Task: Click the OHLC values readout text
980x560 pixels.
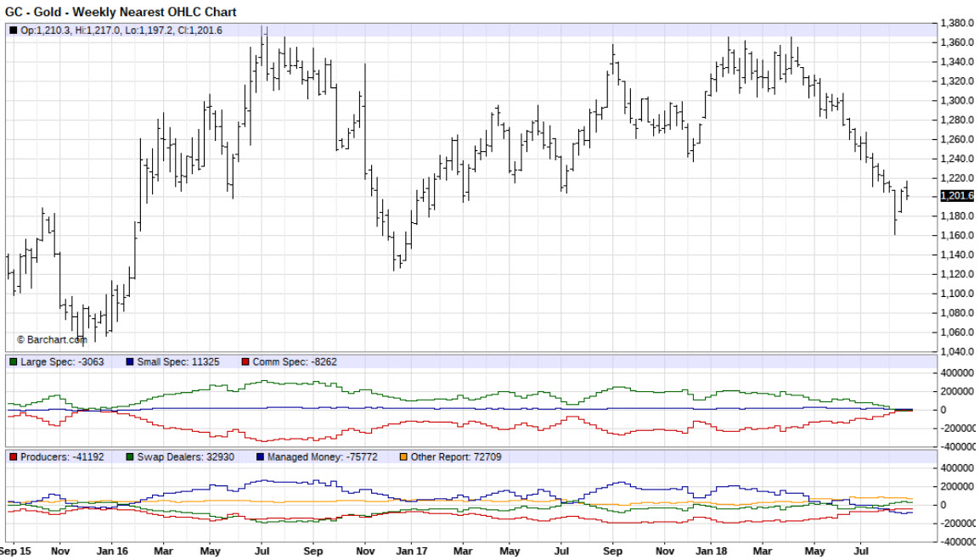Action: click(121, 31)
